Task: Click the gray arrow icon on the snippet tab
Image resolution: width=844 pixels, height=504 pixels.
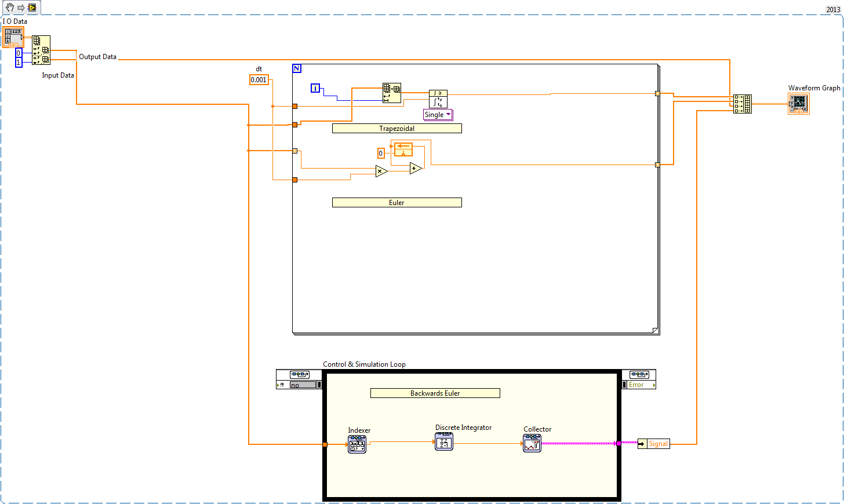Action: coord(21,8)
